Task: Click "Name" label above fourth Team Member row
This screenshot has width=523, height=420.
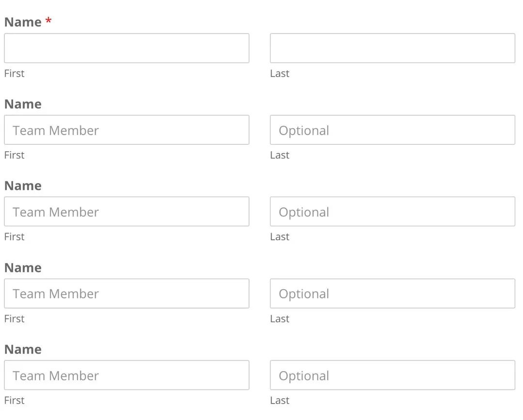Action: point(23,349)
